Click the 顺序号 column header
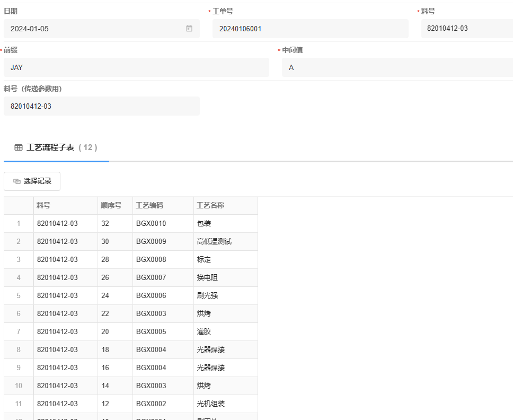 tap(114, 206)
